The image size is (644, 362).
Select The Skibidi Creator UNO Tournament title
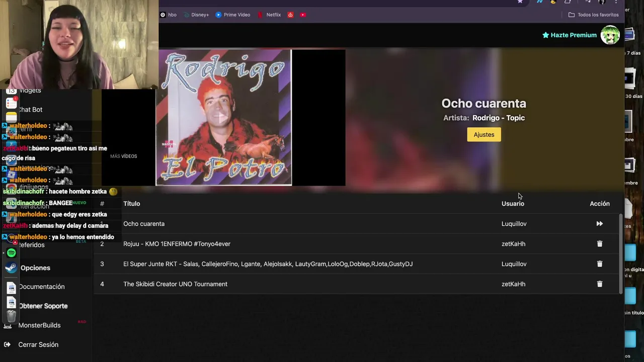(x=175, y=284)
